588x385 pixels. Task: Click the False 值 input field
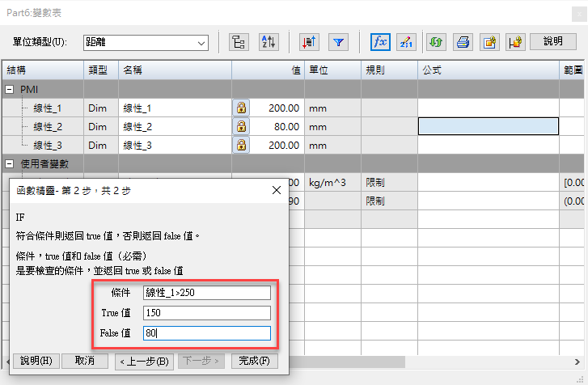click(206, 333)
